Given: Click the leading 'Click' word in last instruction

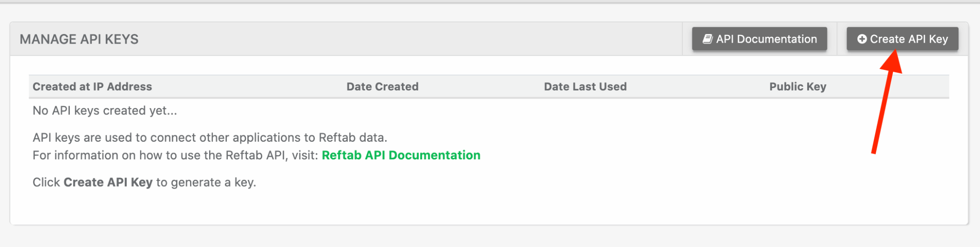Looking at the screenshot, I should click(x=46, y=182).
